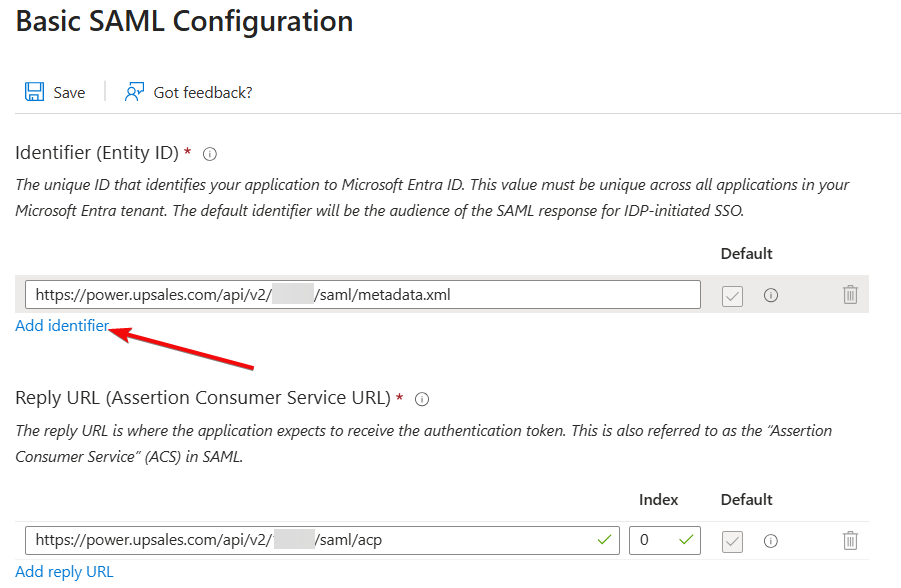Click the green validation check in Index field
901x588 pixels.
click(x=686, y=540)
